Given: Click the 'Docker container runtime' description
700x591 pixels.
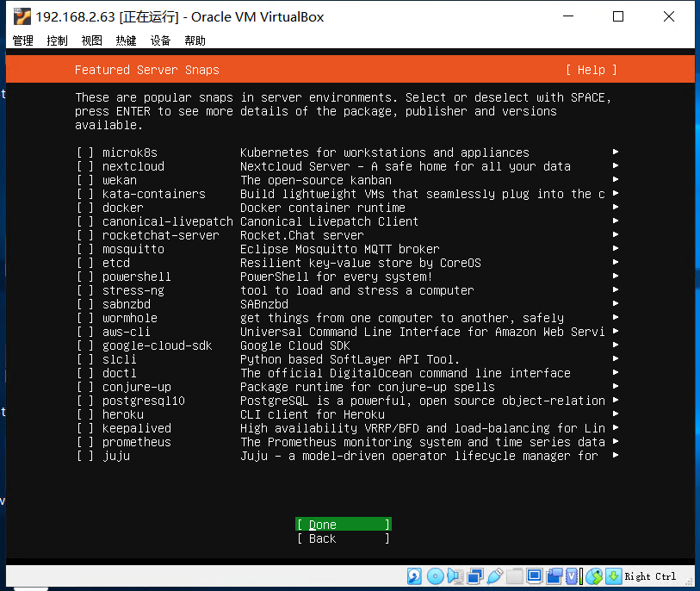Looking at the screenshot, I should point(323,208).
